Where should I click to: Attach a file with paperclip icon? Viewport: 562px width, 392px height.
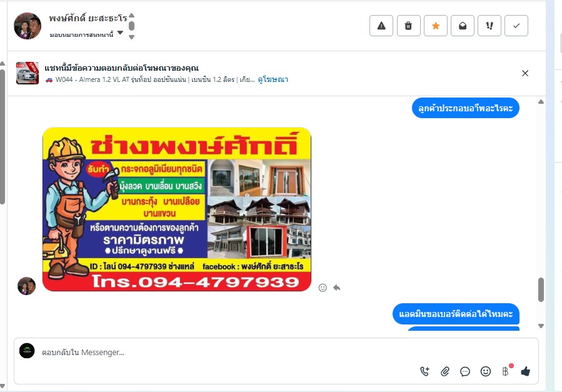(x=445, y=371)
